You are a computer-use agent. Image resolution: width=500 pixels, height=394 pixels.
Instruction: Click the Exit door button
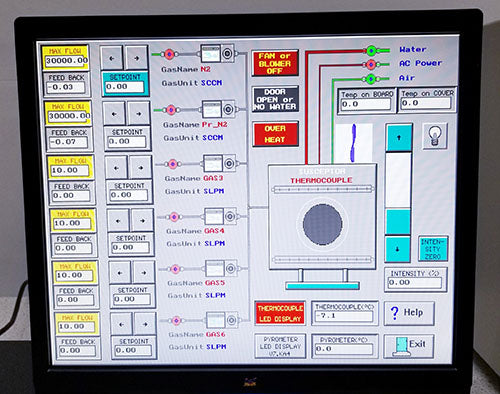click(409, 346)
